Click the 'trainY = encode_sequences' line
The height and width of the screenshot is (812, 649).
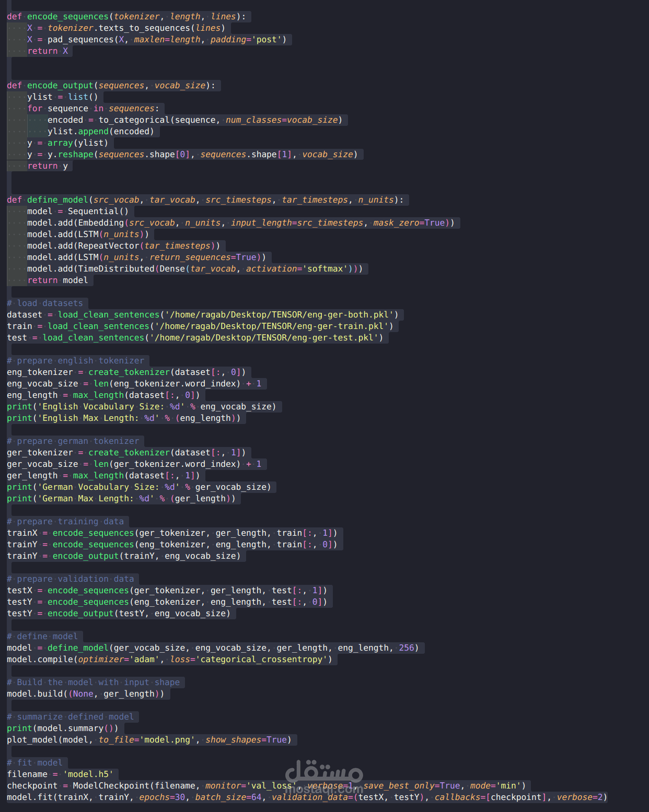(x=172, y=545)
